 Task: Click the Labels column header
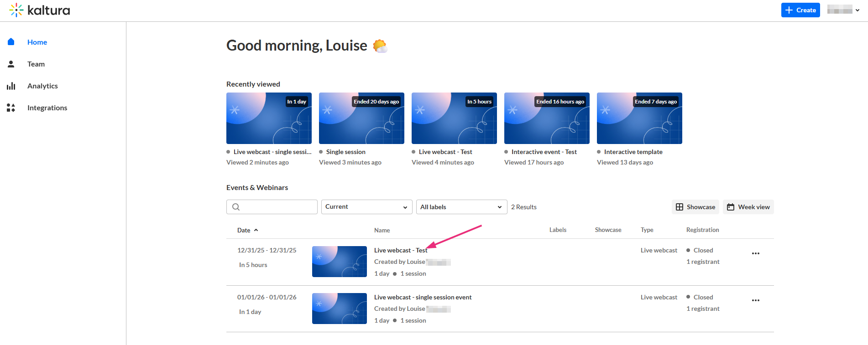click(558, 230)
